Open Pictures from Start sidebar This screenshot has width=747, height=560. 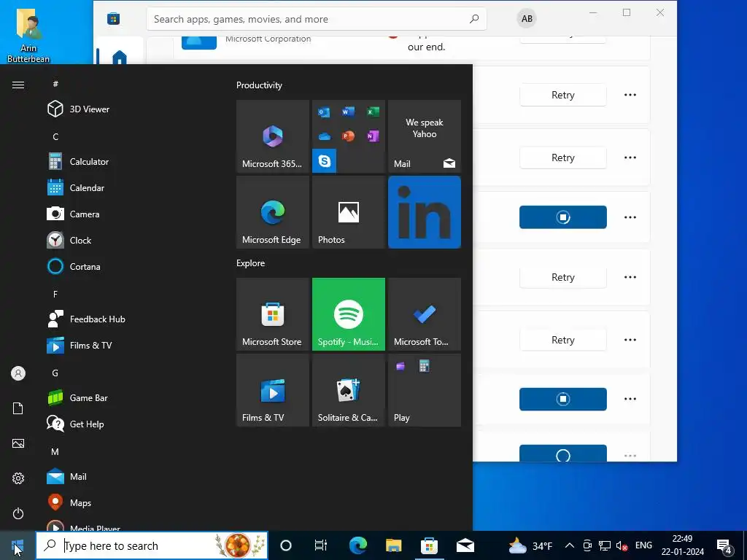pos(18,443)
